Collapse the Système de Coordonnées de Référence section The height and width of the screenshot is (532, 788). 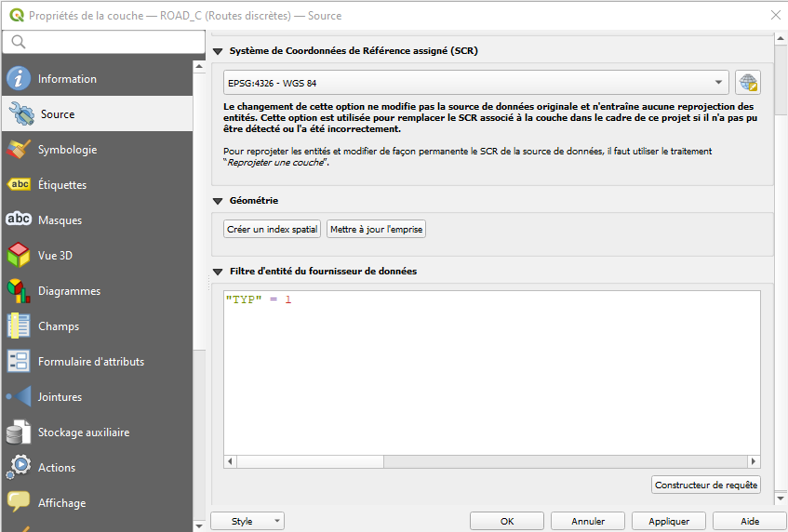point(219,52)
